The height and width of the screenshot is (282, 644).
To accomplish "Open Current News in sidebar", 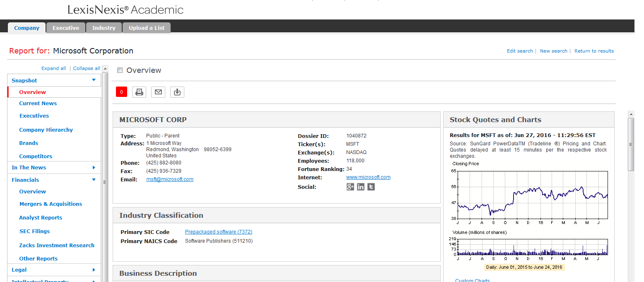I will pos(38,103).
